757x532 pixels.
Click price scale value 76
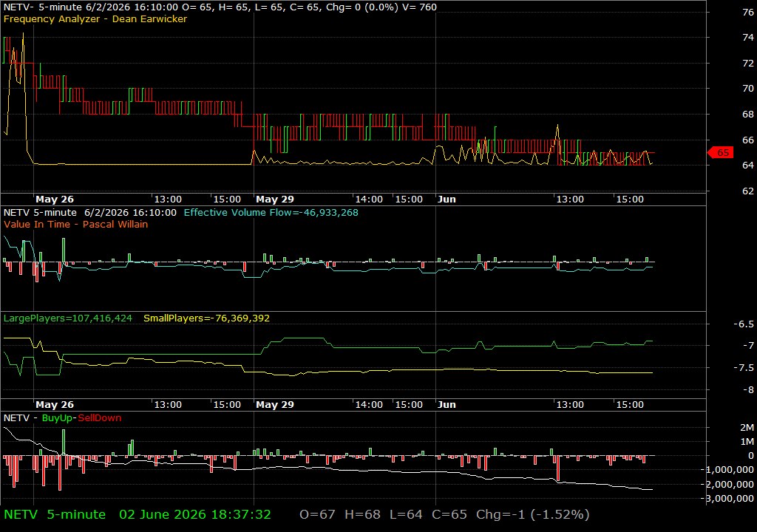point(748,12)
